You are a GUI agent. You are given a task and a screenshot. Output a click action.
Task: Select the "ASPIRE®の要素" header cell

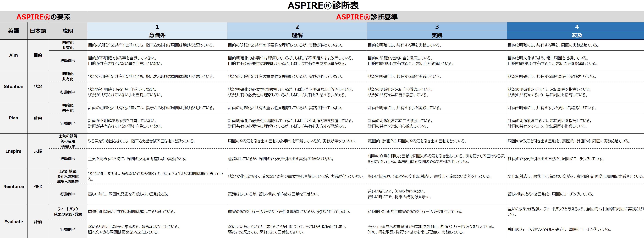click(43, 17)
